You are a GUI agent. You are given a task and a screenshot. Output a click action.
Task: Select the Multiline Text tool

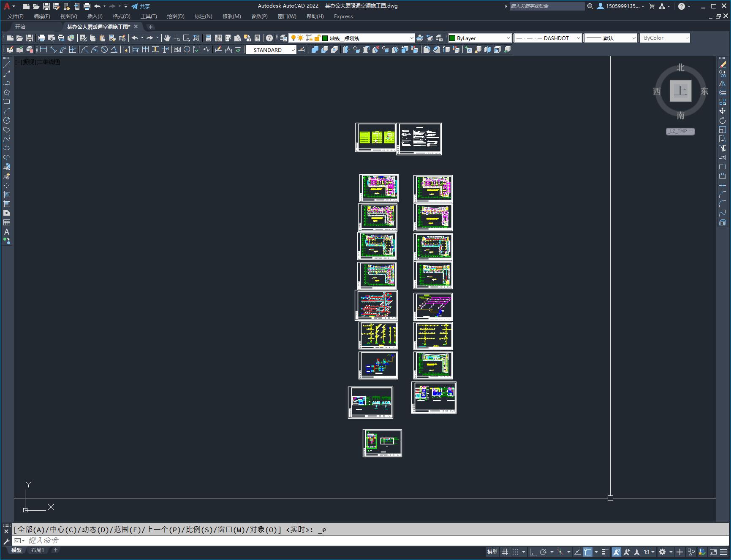tap(7, 232)
